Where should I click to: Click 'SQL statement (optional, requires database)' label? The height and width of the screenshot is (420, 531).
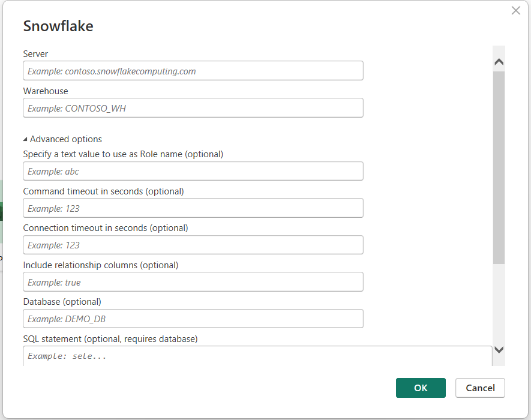(110, 339)
